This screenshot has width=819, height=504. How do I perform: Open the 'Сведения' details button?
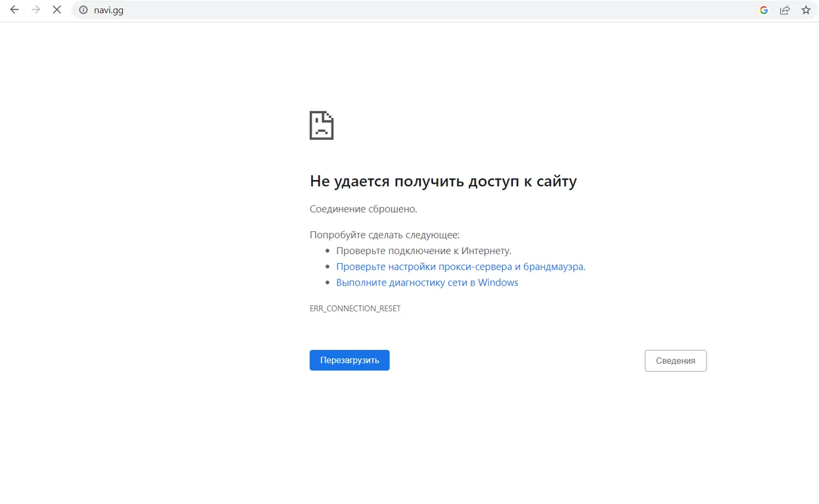[x=676, y=361]
